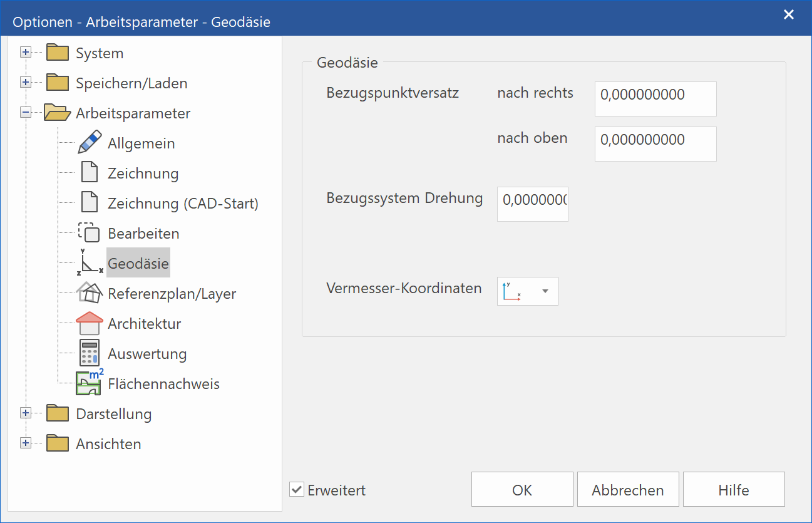
Task: Click the open Arbeitsparameter folder icon
Action: point(58,113)
